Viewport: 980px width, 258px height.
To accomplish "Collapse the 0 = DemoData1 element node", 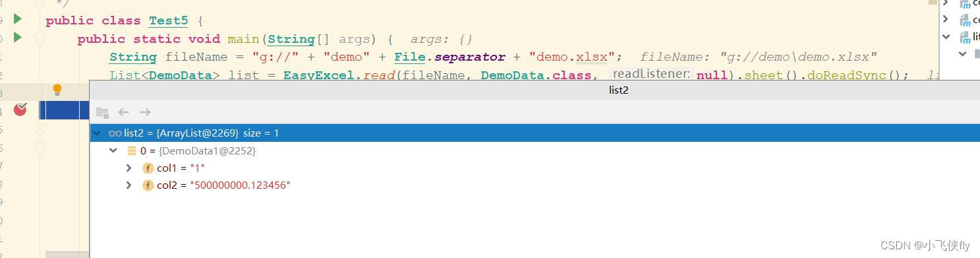I will pos(113,151).
